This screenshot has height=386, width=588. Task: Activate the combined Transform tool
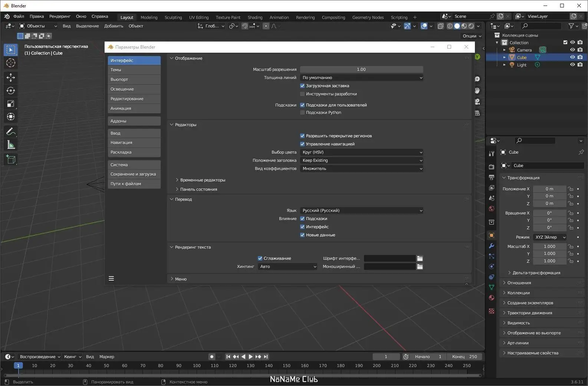pos(11,117)
